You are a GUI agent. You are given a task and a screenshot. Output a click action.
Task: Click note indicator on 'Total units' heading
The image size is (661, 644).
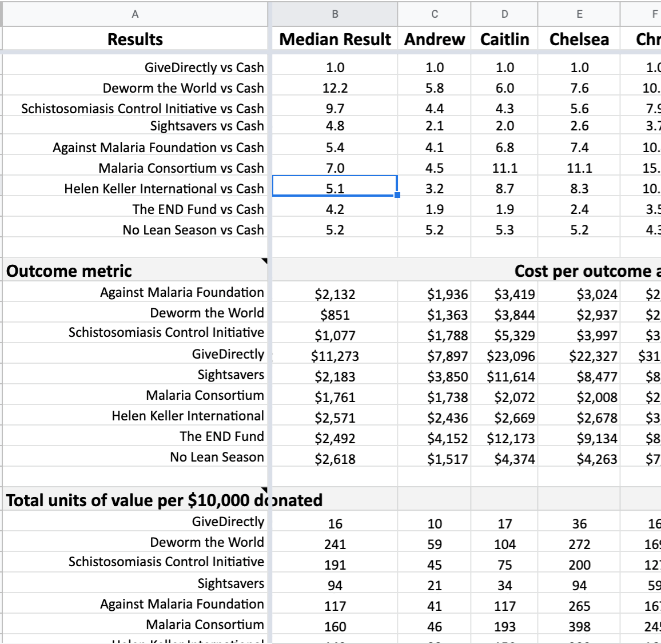pos(264,490)
